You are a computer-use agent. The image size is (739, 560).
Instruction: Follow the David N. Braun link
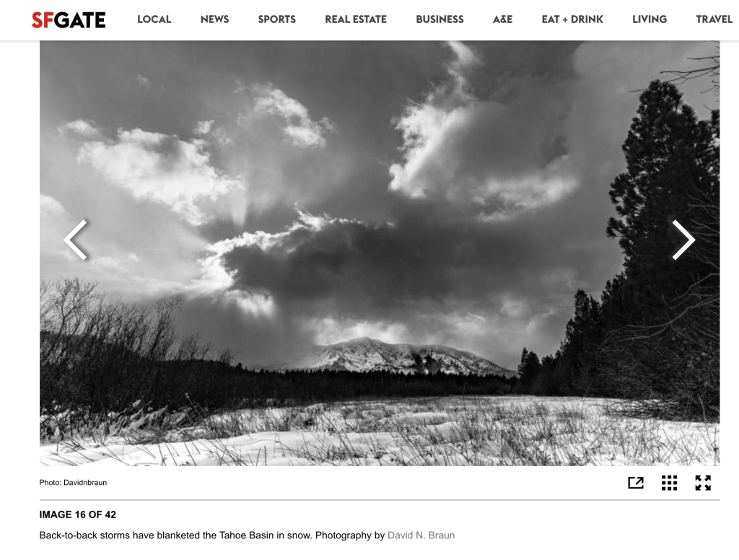421,535
